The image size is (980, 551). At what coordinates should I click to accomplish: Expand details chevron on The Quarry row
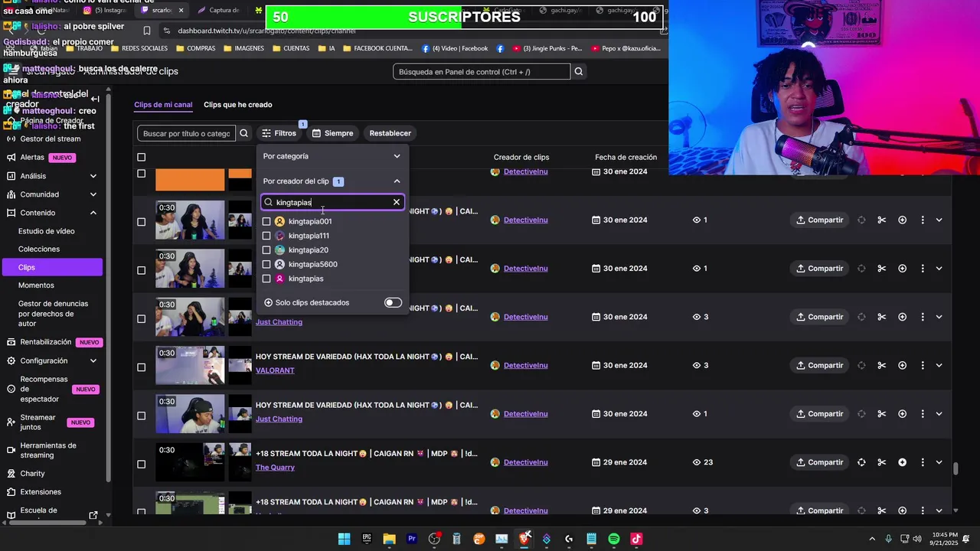(x=939, y=462)
